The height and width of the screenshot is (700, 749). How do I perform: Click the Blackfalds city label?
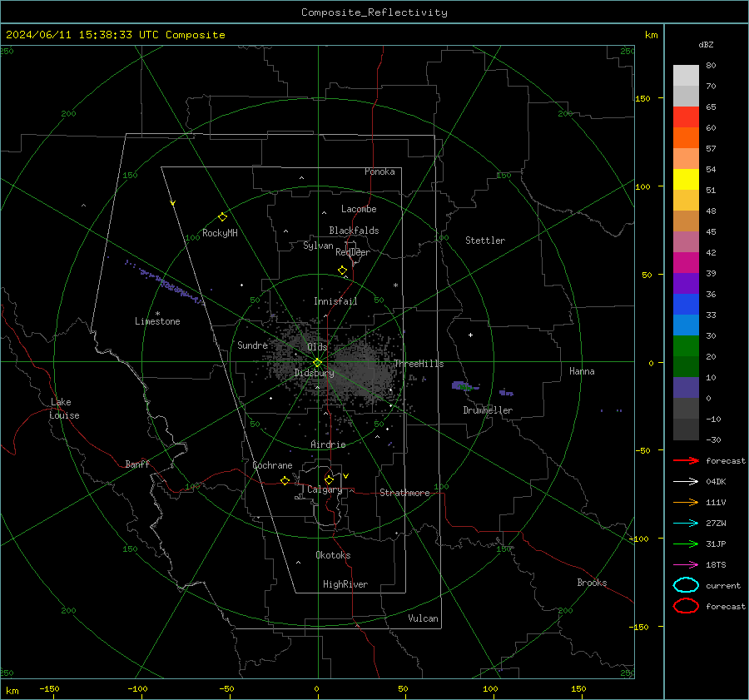tap(354, 231)
